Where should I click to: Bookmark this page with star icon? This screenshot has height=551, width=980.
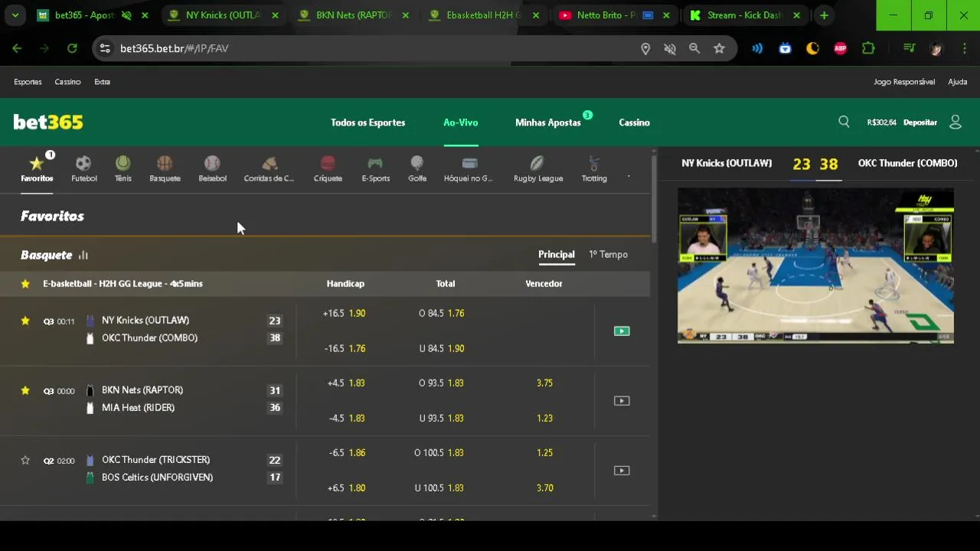719,48
